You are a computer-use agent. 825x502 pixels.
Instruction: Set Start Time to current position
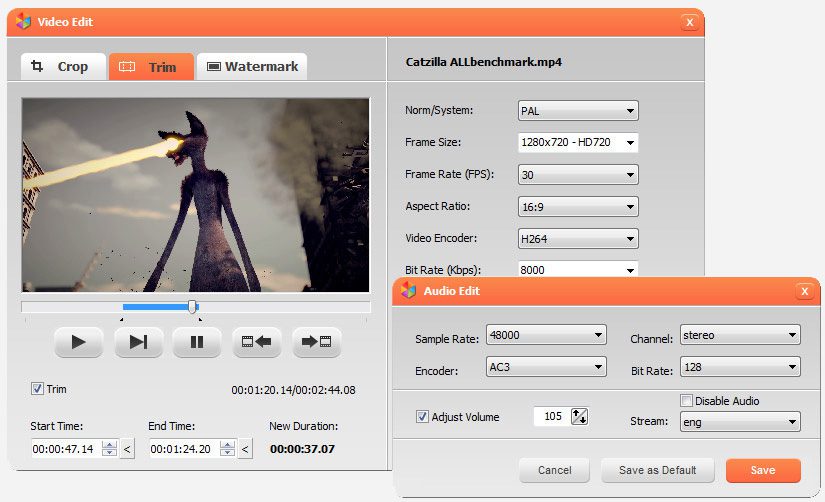[x=127, y=449]
